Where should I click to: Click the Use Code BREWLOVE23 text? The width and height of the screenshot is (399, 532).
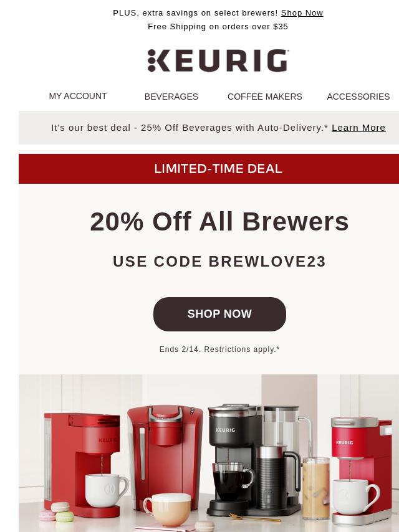(x=219, y=262)
